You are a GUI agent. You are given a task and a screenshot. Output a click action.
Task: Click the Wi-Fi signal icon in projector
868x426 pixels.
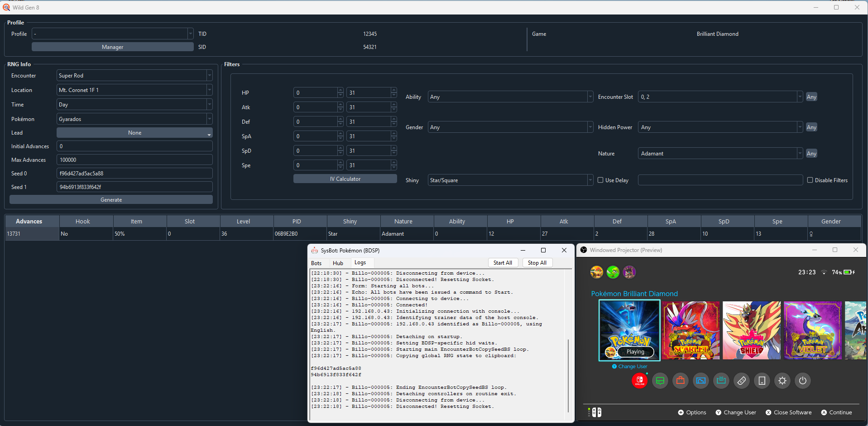pos(824,272)
